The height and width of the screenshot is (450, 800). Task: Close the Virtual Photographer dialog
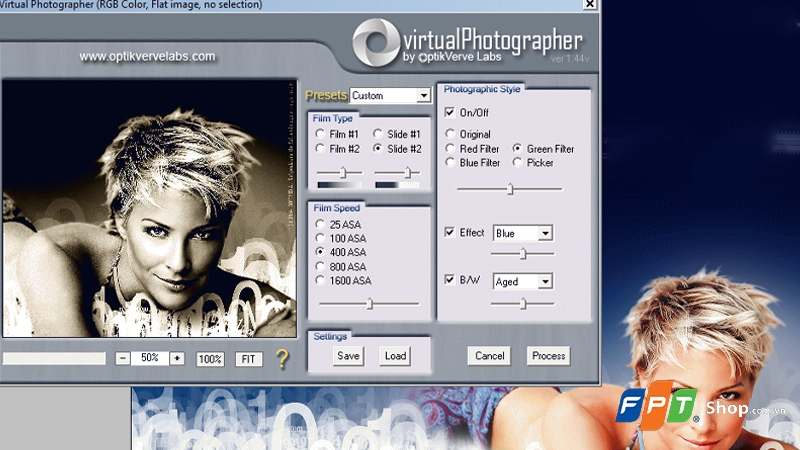pos(590,4)
